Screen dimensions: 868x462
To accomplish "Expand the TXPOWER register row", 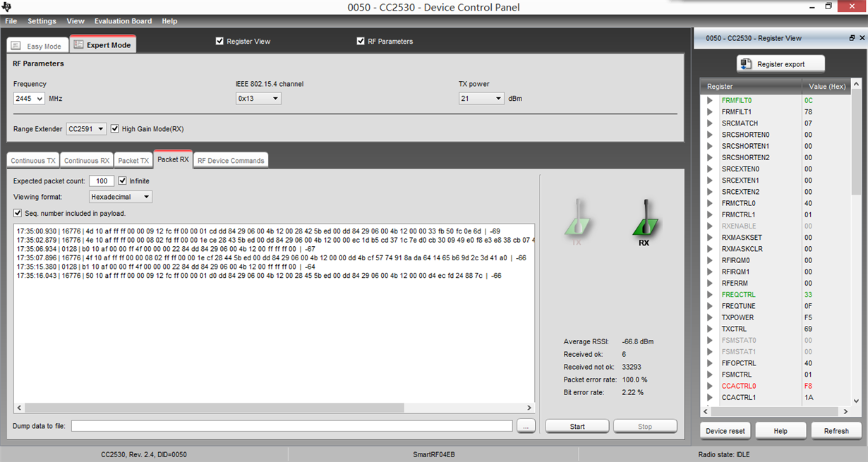I will (x=710, y=317).
